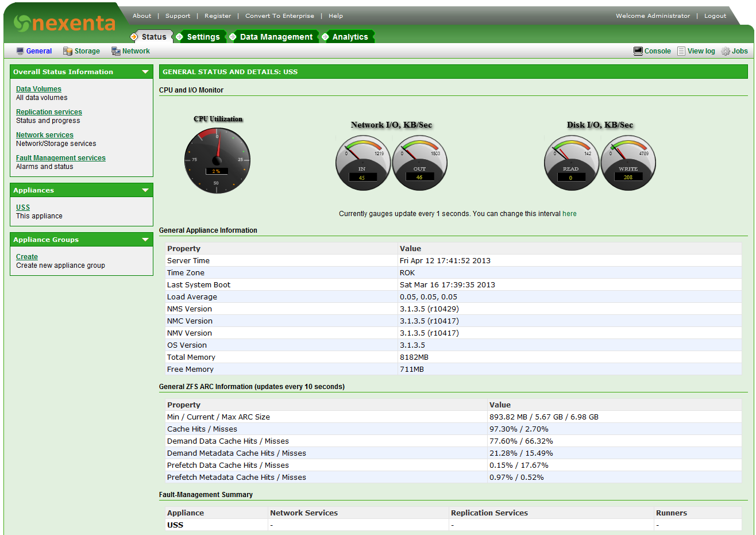
Task: Click the Console terminal icon
Action: click(x=638, y=51)
